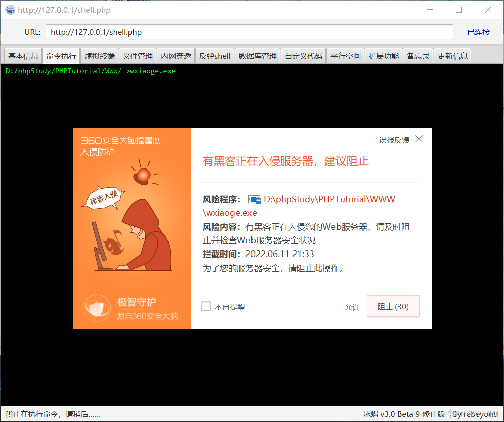The image size is (504, 422).
Task: Open the 文件管理 tab
Action: (137, 56)
